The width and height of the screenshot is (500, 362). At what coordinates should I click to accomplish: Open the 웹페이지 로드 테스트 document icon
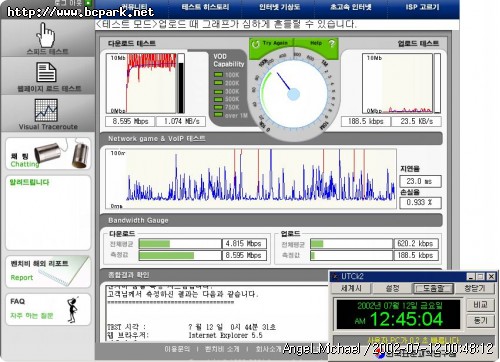coord(46,72)
